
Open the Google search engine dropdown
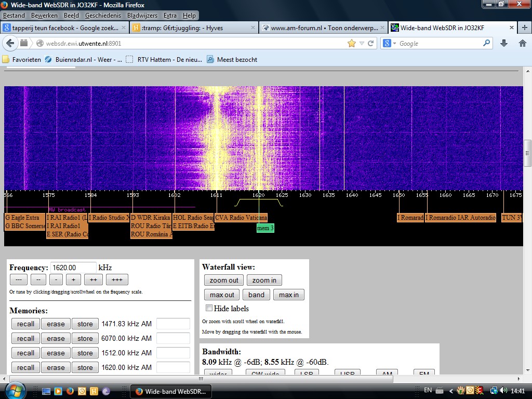click(390, 44)
